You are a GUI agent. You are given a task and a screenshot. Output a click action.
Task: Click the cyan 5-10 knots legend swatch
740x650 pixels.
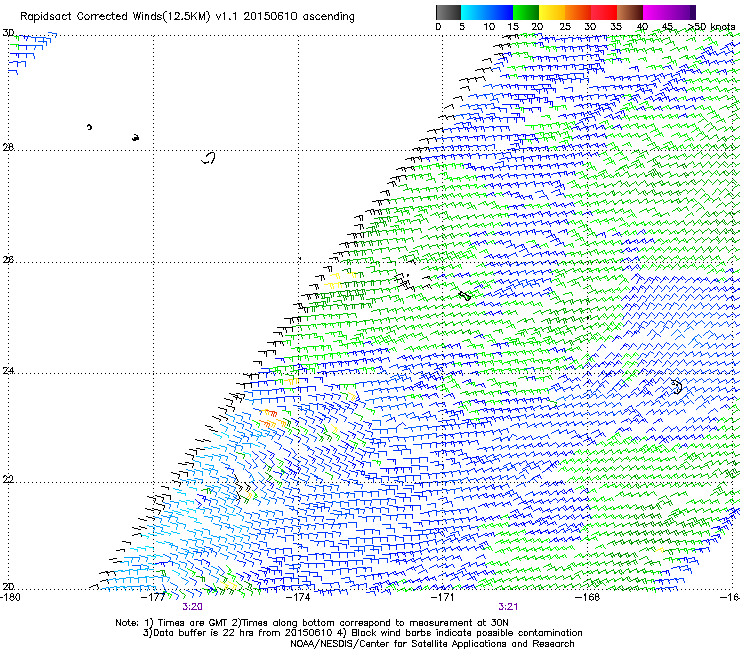tap(474, 12)
